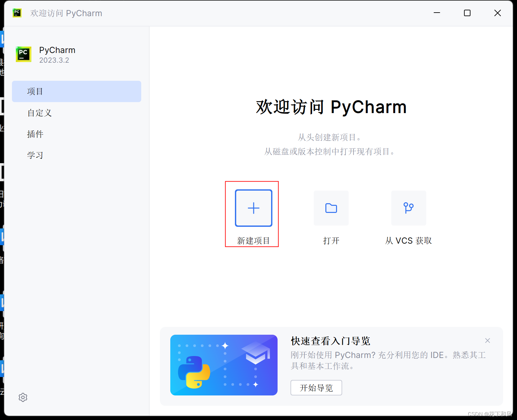
Task: Maximize the PyCharm welcome window
Action: [x=467, y=13]
